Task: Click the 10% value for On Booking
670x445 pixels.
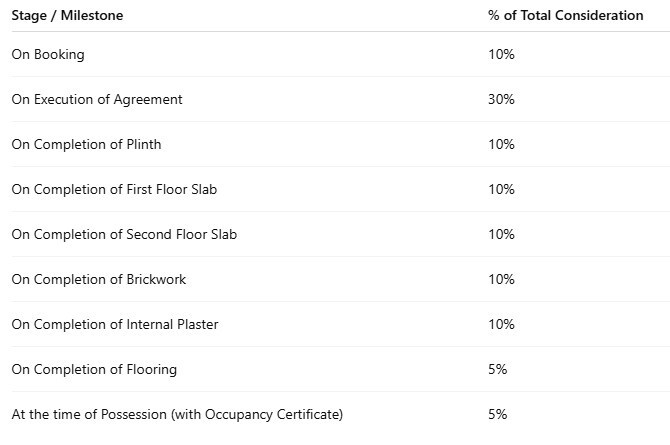Action: click(501, 54)
